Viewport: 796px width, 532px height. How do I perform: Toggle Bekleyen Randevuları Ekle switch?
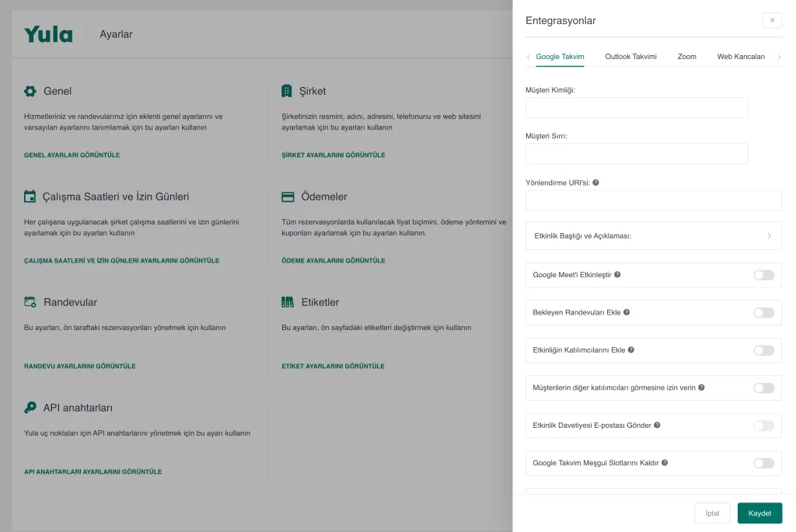pyautogui.click(x=763, y=312)
